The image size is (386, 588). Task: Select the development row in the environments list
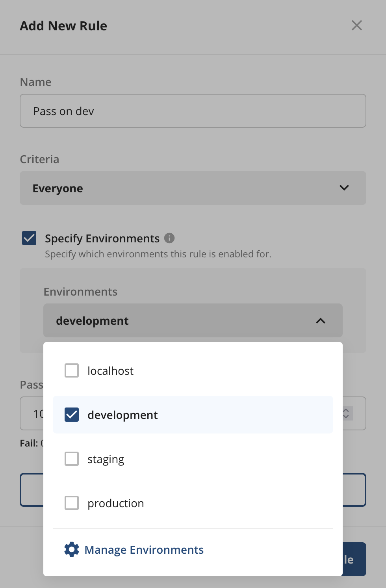tap(193, 415)
